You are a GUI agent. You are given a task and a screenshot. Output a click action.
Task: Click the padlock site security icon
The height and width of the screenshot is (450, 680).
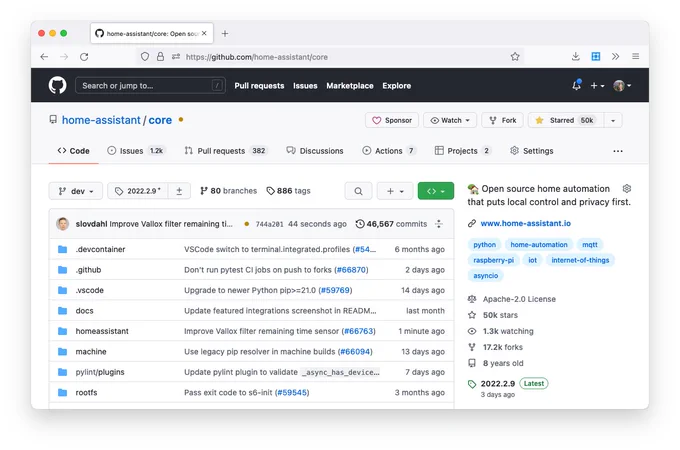[160, 57]
